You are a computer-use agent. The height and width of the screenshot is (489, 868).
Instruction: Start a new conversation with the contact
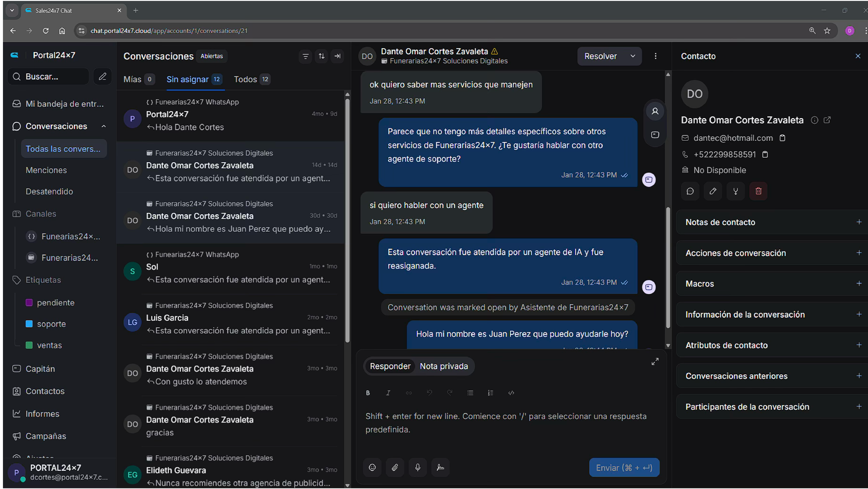pos(690,191)
